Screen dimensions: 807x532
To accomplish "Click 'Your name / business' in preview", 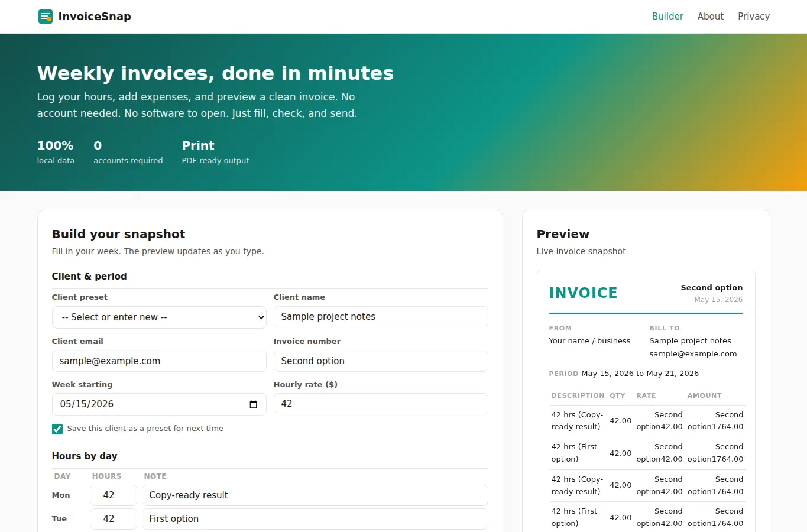I will coord(589,341).
